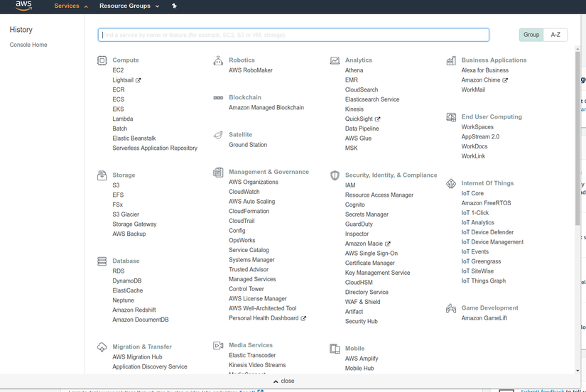
Task: Open the WorkSpaces service
Action: click(477, 127)
